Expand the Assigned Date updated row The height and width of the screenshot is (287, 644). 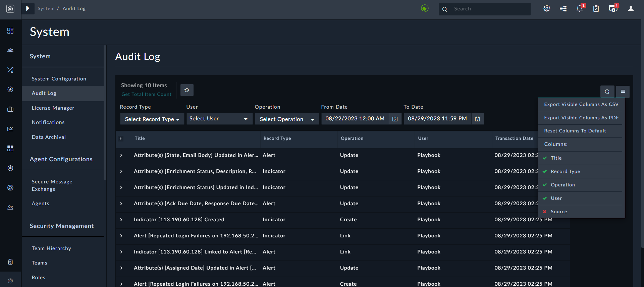point(121,268)
